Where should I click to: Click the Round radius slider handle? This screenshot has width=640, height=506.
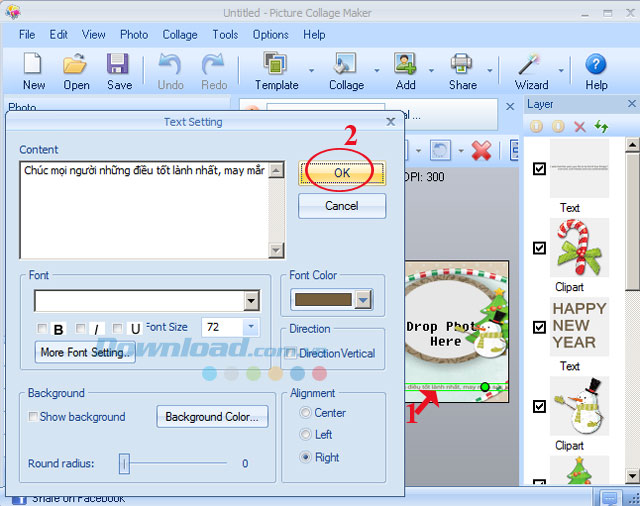[x=124, y=463]
